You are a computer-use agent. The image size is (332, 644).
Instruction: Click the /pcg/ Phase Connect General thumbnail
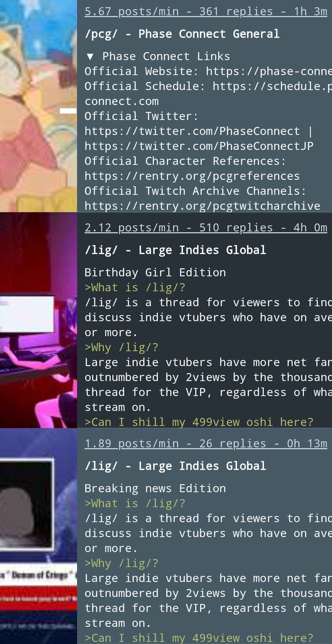pyautogui.click(x=39, y=106)
